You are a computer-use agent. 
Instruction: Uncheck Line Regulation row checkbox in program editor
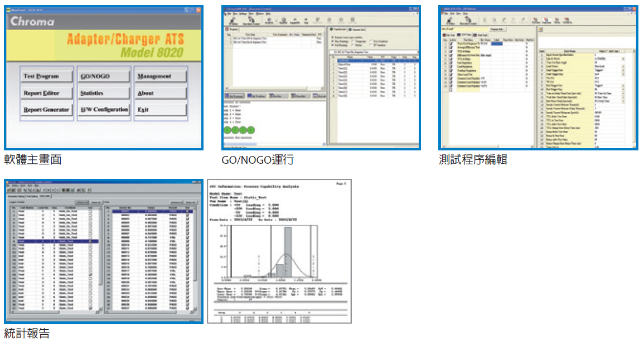click(x=451, y=63)
